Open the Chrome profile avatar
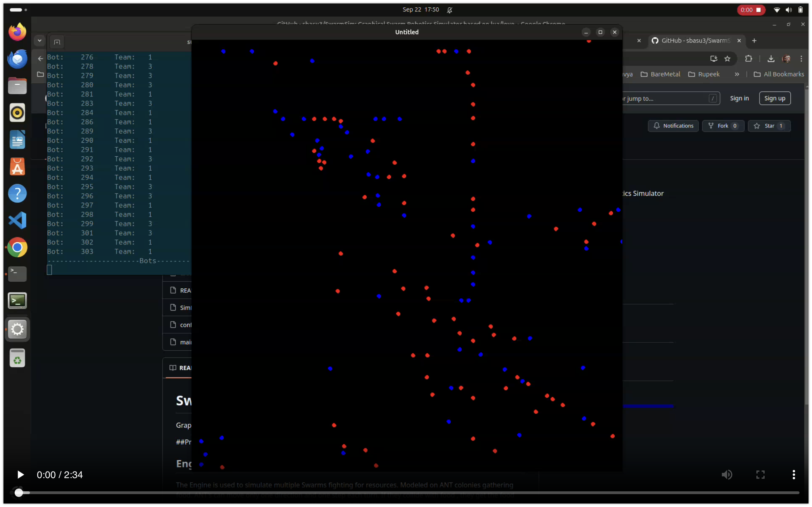Viewport: 812px width, 507px height. (786, 58)
